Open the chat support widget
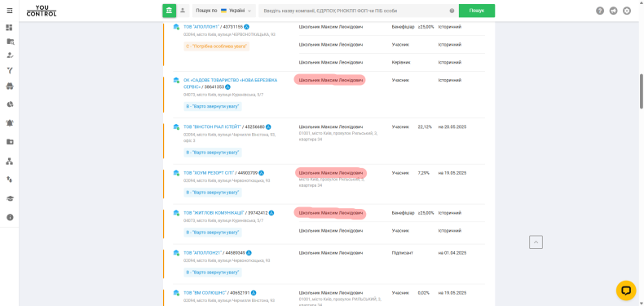The width and height of the screenshot is (644, 306). click(626, 290)
